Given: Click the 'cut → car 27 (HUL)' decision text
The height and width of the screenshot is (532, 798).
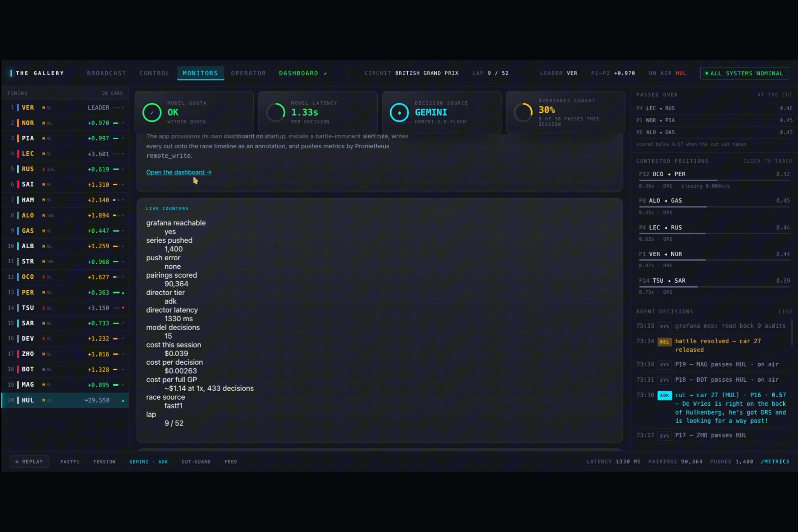Looking at the screenshot, I should tap(730, 408).
